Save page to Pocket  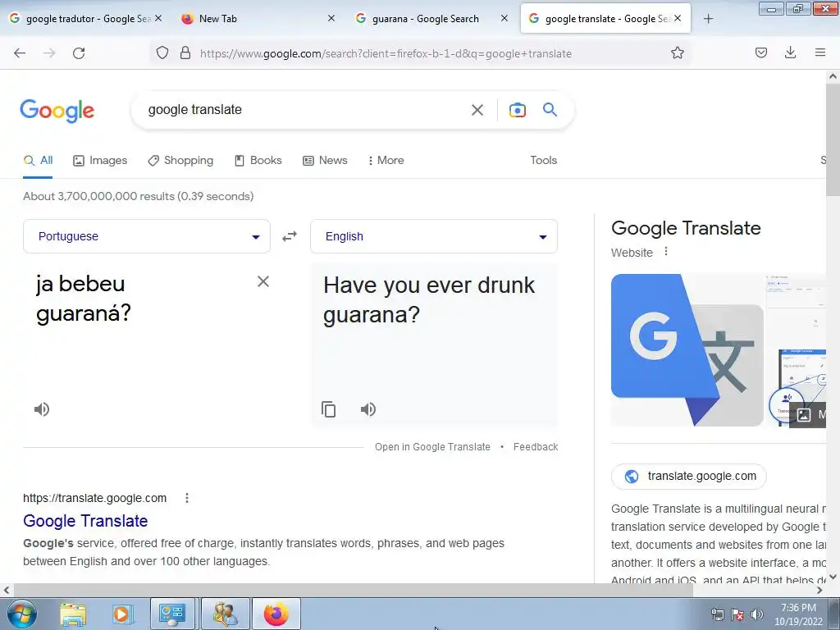pyautogui.click(x=760, y=53)
